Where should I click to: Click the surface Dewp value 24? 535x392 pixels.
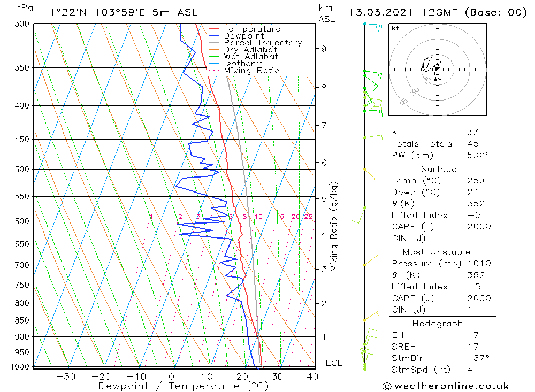pyautogui.click(x=473, y=192)
